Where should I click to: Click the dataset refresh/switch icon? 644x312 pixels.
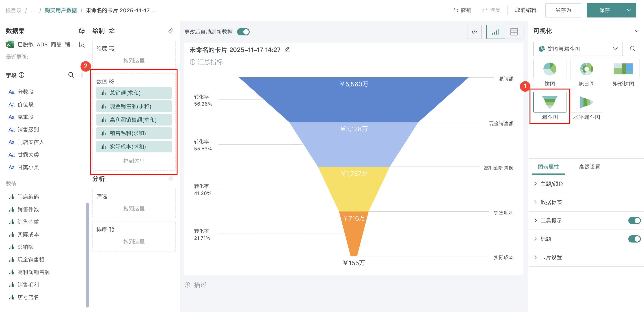tap(82, 31)
